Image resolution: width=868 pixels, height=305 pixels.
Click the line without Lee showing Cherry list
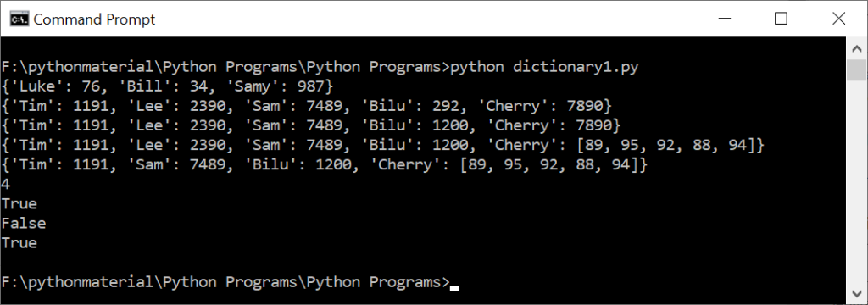tap(325, 165)
